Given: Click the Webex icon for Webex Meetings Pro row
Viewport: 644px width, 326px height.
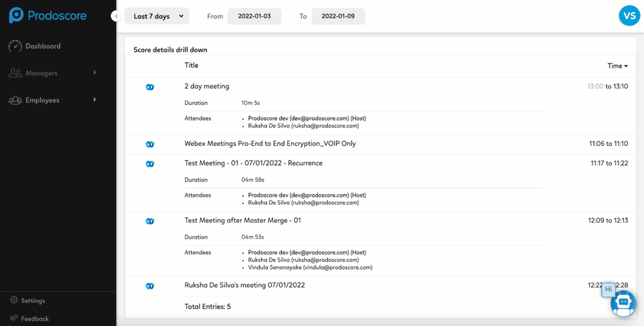Looking at the screenshot, I should 150,144.
